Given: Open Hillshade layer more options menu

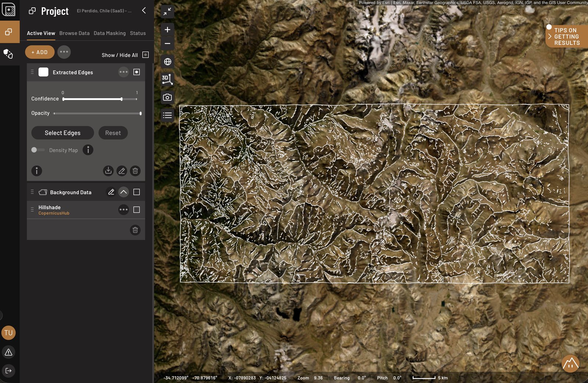Looking at the screenshot, I should 123,210.
